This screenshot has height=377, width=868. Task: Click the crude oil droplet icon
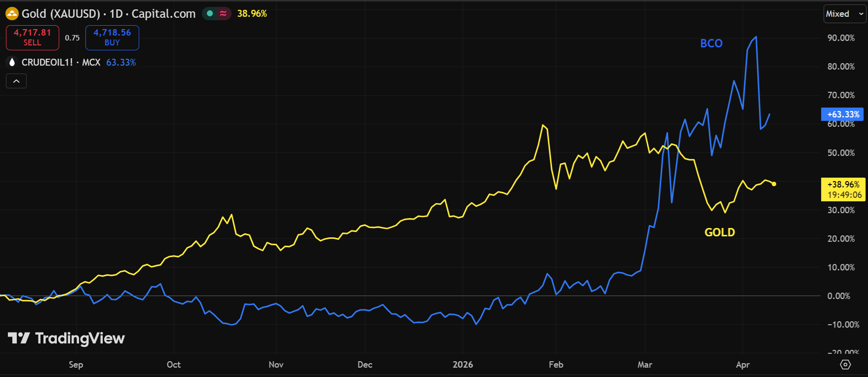click(x=12, y=62)
